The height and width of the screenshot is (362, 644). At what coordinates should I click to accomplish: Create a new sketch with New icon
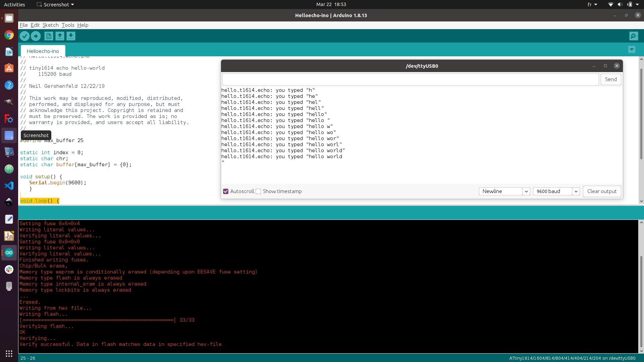point(49,36)
